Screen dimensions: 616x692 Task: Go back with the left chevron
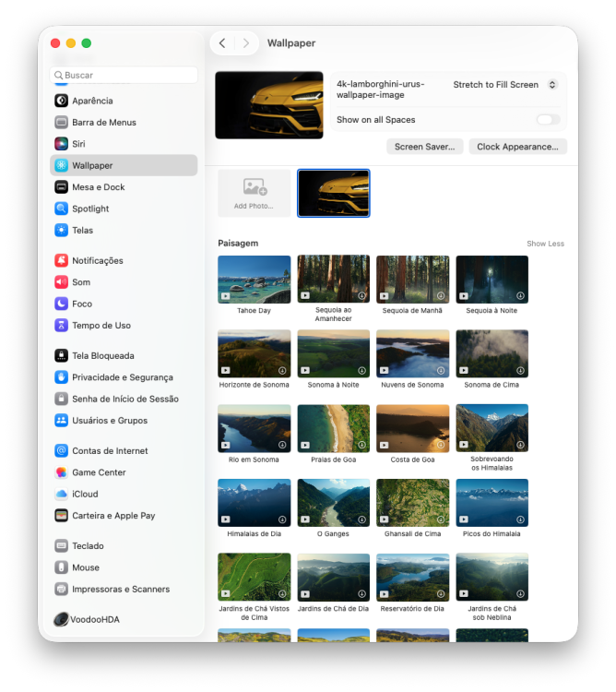point(222,42)
